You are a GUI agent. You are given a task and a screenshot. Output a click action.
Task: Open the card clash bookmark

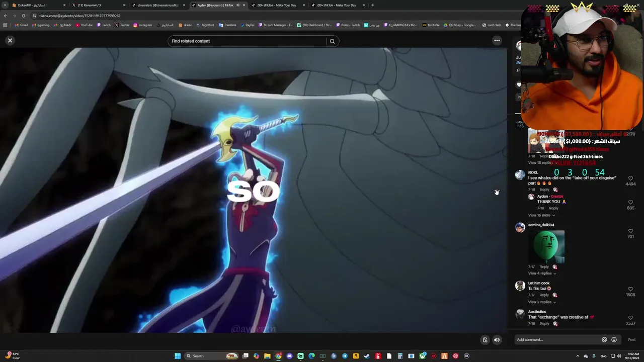(x=492, y=25)
